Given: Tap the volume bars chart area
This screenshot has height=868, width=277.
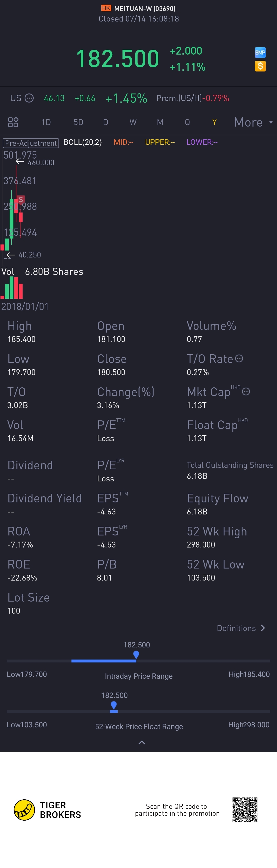Looking at the screenshot, I should (x=12, y=288).
